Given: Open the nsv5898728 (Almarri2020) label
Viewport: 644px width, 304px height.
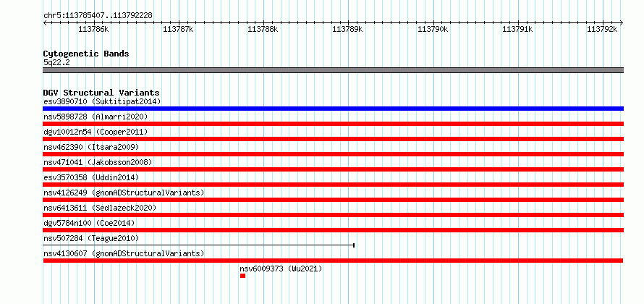Looking at the screenshot, I should (x=96, y=117).
